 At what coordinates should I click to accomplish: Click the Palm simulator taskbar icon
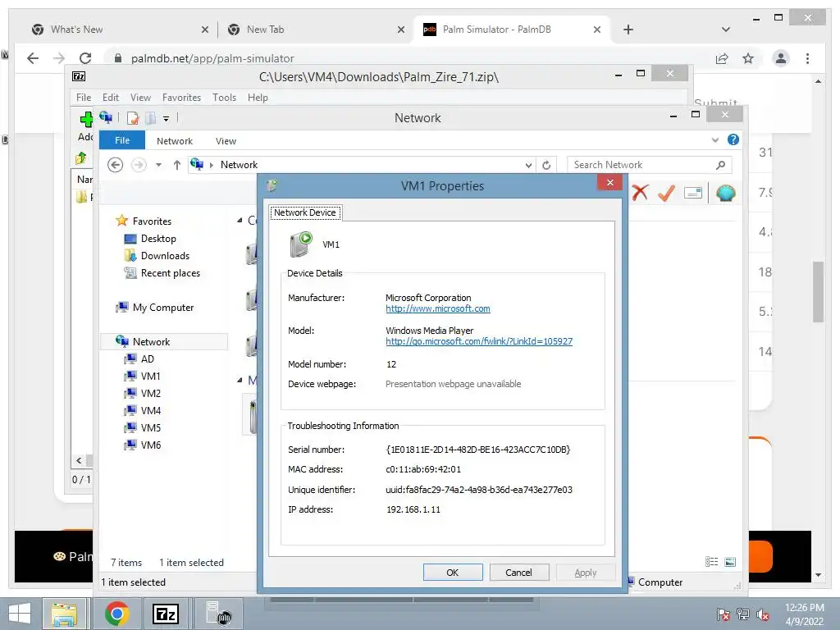pyautogui.click(x=217, y=614)
